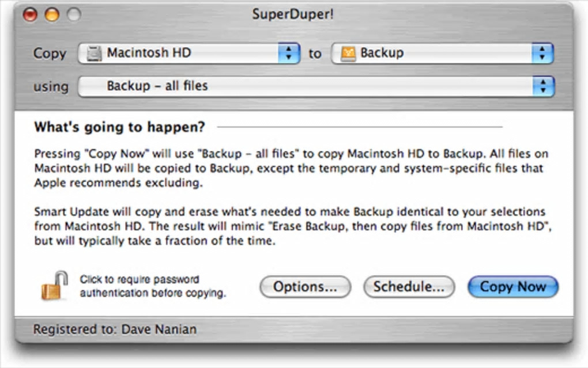Click the orange Backup volume icon
The height and width of the screenshot is (368, 588).
coord(347,54)
